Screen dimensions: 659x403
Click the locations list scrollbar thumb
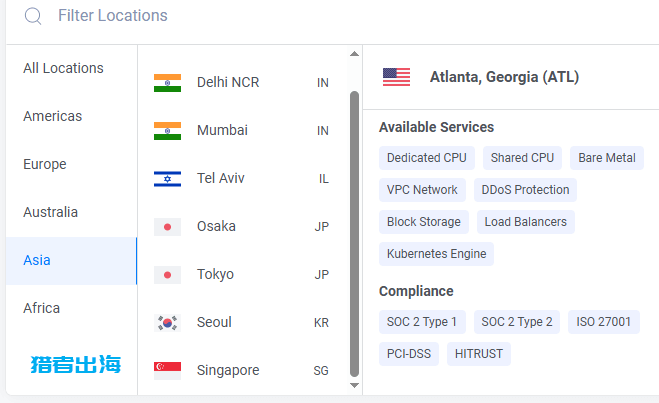[354, 234]
